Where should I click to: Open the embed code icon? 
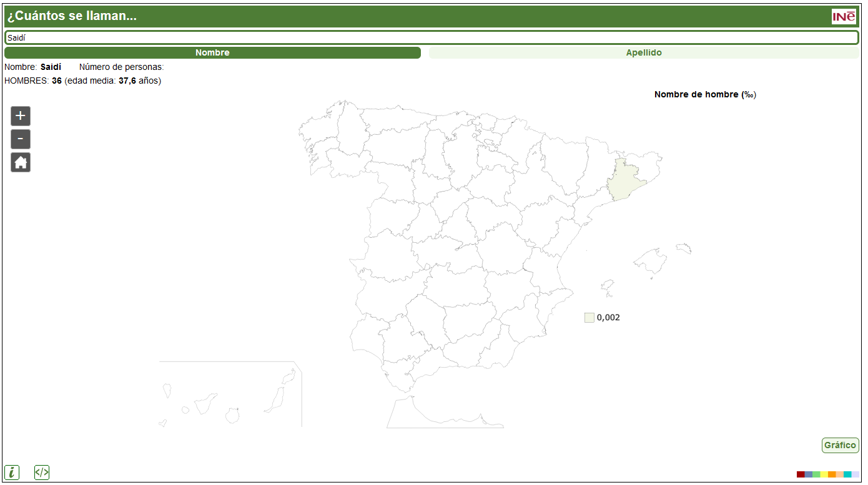pos(42,473)
